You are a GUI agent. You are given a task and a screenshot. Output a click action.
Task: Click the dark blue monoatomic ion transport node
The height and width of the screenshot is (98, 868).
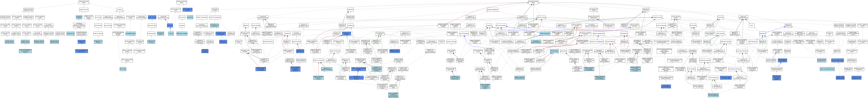pyautogui.click(x=347, y=33)
